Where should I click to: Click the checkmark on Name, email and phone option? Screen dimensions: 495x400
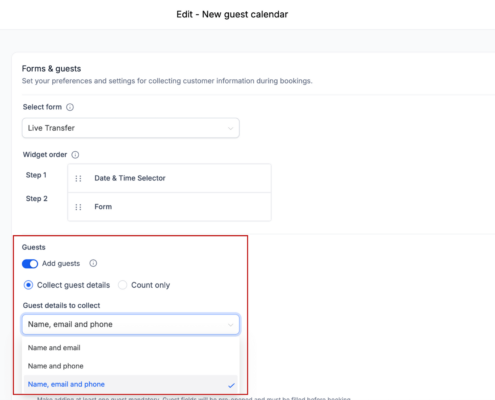pyautogui.click(x=231, y=385)
